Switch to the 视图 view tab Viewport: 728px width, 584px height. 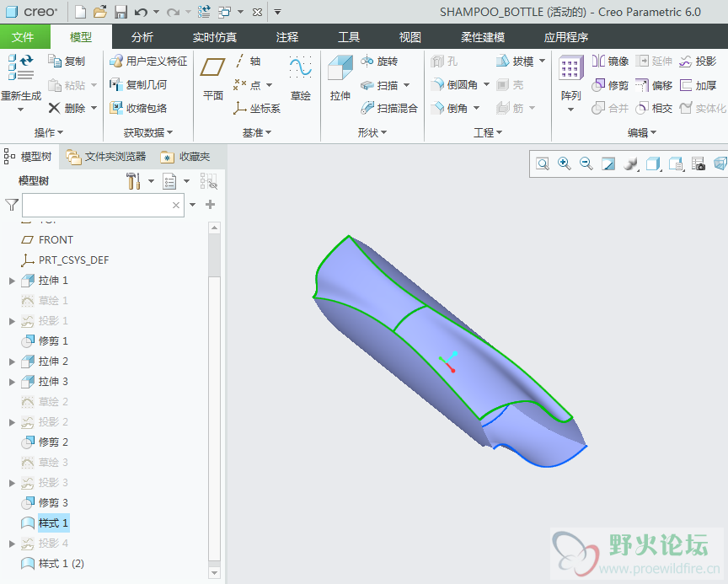click(410, 37)
